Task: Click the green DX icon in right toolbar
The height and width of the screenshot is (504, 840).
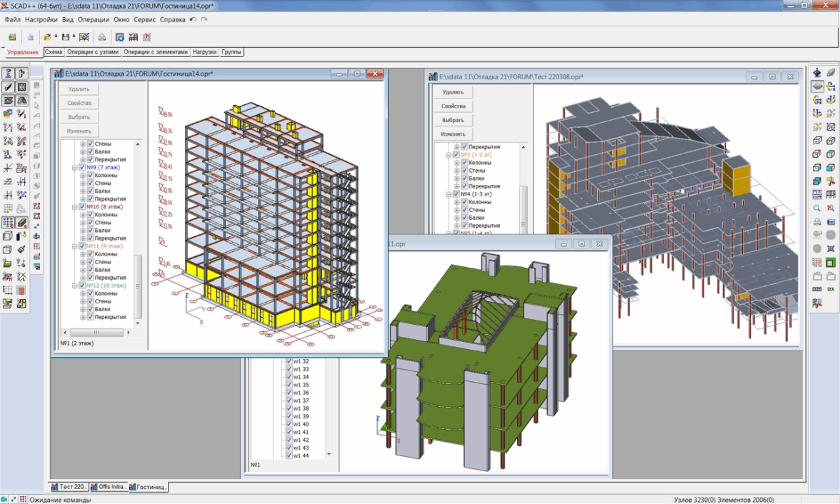Action: 831,288
